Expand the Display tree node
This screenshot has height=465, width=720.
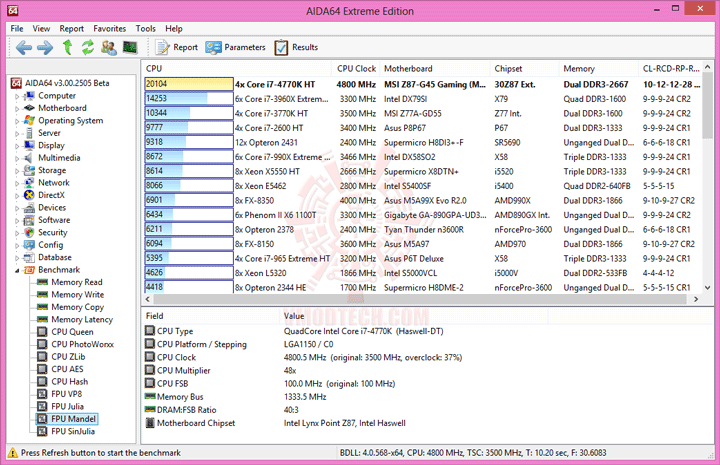[x=17, y=146]
